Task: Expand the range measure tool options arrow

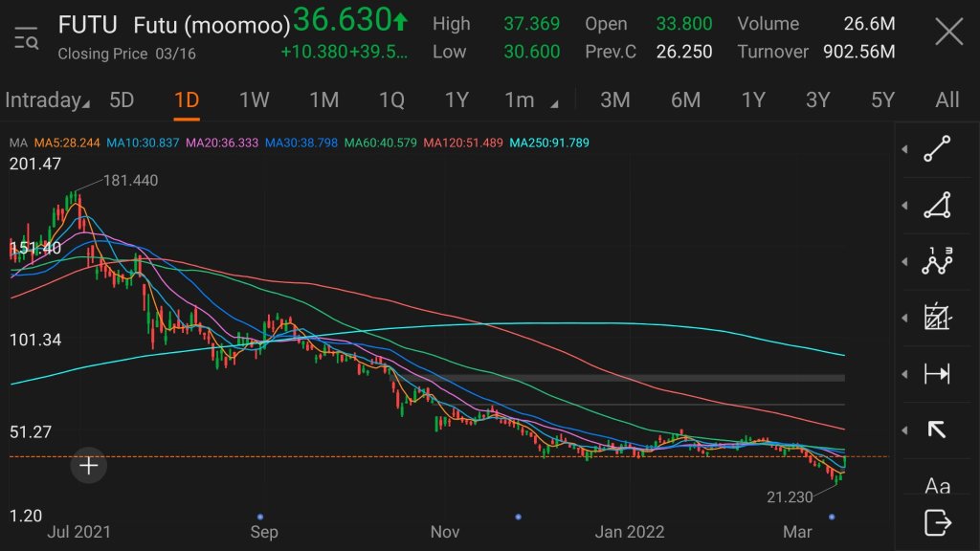Action: (x=905, y=374)
